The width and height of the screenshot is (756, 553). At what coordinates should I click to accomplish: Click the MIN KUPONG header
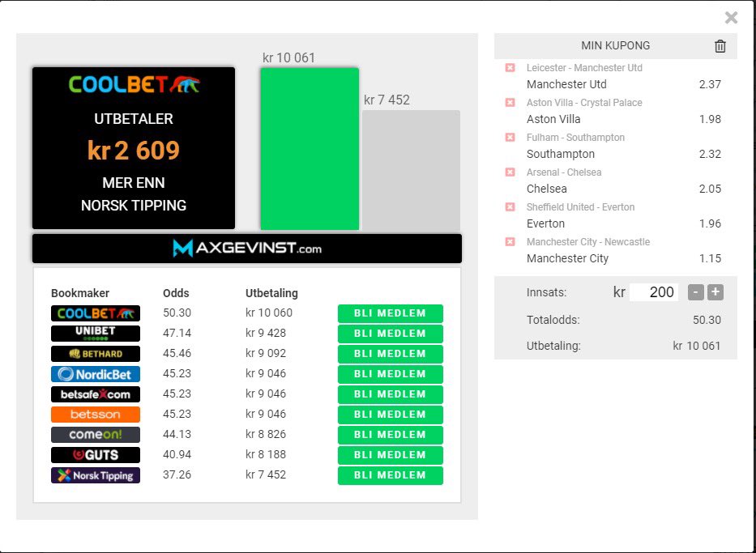point(615,46)
